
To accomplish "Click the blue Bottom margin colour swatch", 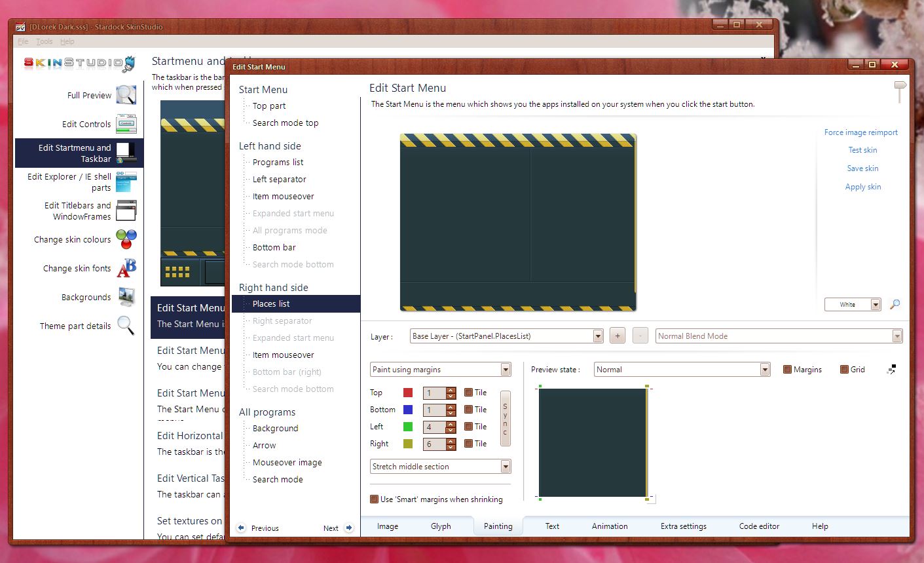I will (408, 410).
